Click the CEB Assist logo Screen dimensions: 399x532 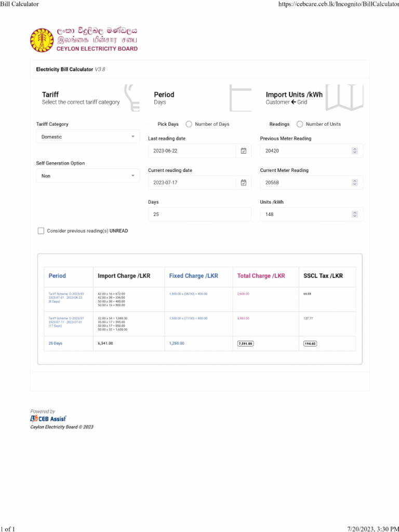pos(48,419)
